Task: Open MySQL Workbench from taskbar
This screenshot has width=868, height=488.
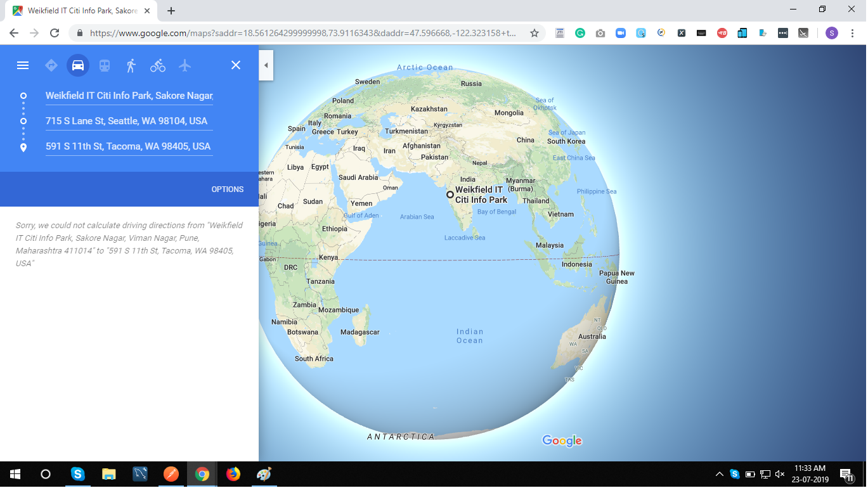Action: point(140,474)
